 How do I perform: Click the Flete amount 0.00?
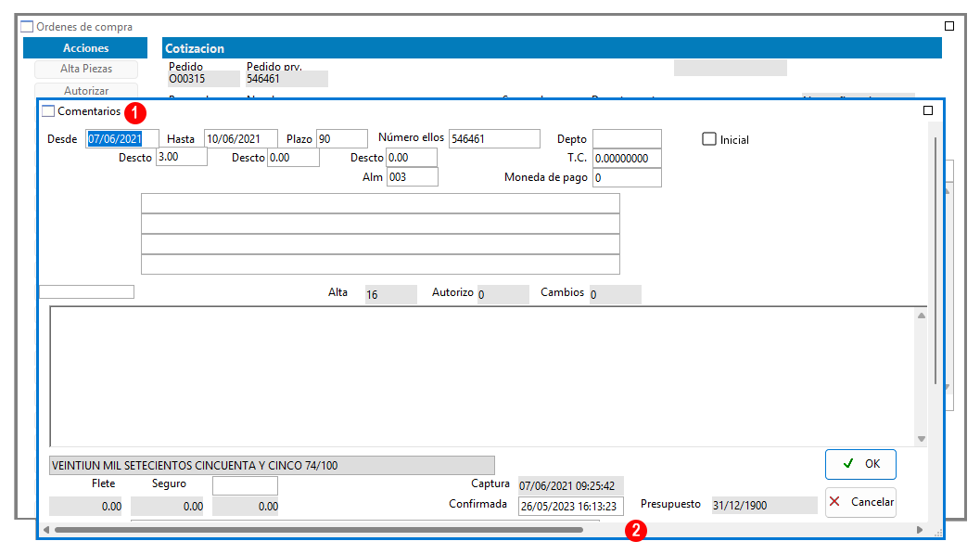tap(85, 507)
